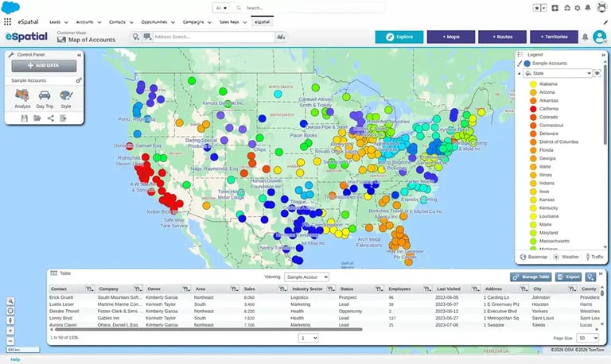
Task: Click the save map floppy icon
Action: [24, 118]
